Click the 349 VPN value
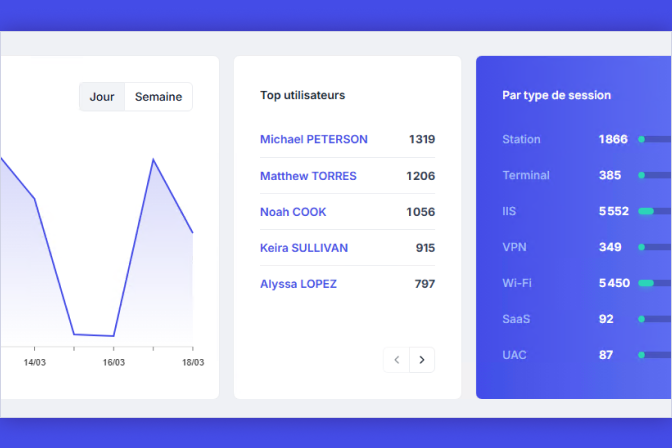672x448 pixels. pyautogui.click(x=610, y=247)
